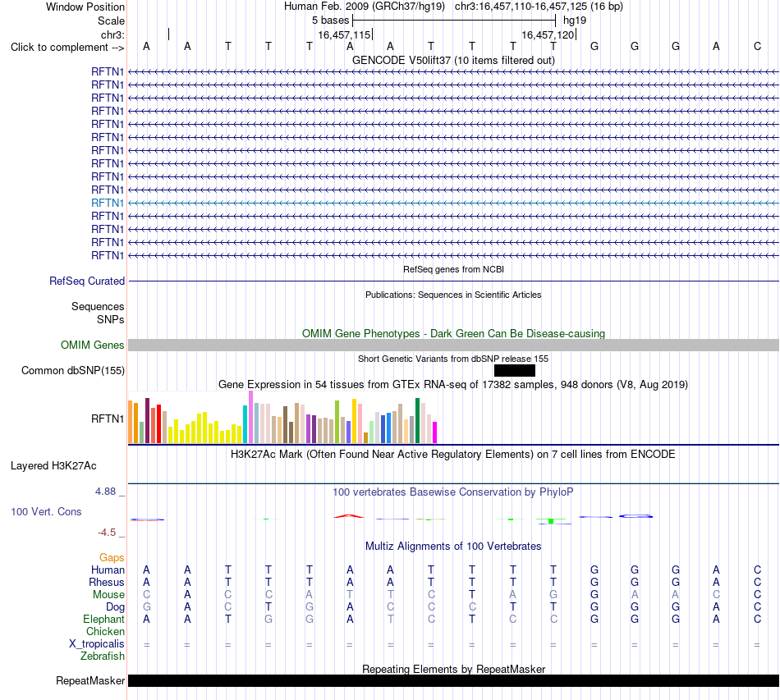Open 'Short Genetic Variants from dbSNP release 155' title
The height and width of the screenshot is (700, 780).
point(453,359)
